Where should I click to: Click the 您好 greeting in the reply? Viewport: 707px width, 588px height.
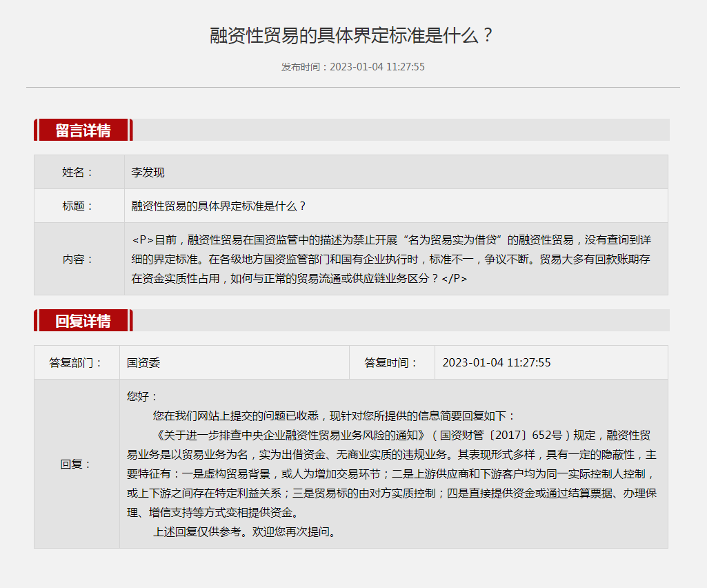(x=143, y=397)
